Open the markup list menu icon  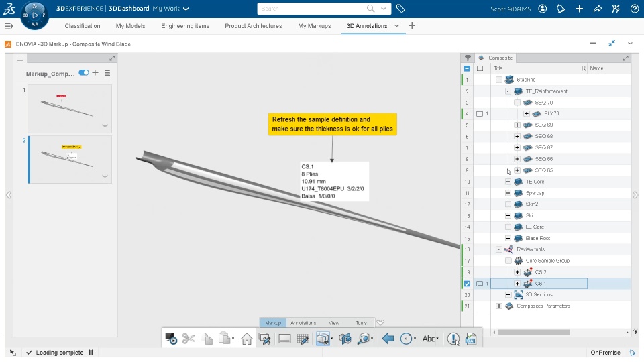coord(107,73)
